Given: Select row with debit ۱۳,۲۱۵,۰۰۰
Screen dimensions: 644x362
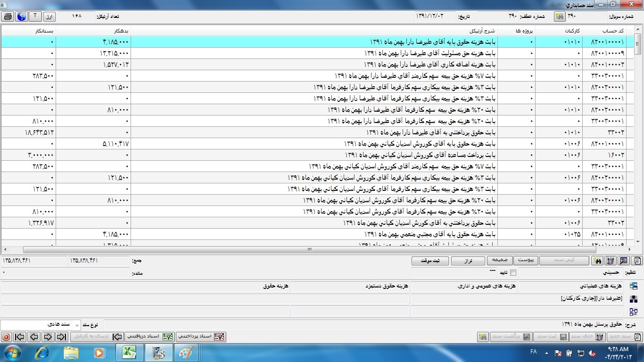Looking at the screenshot, I should coord(314,53).
